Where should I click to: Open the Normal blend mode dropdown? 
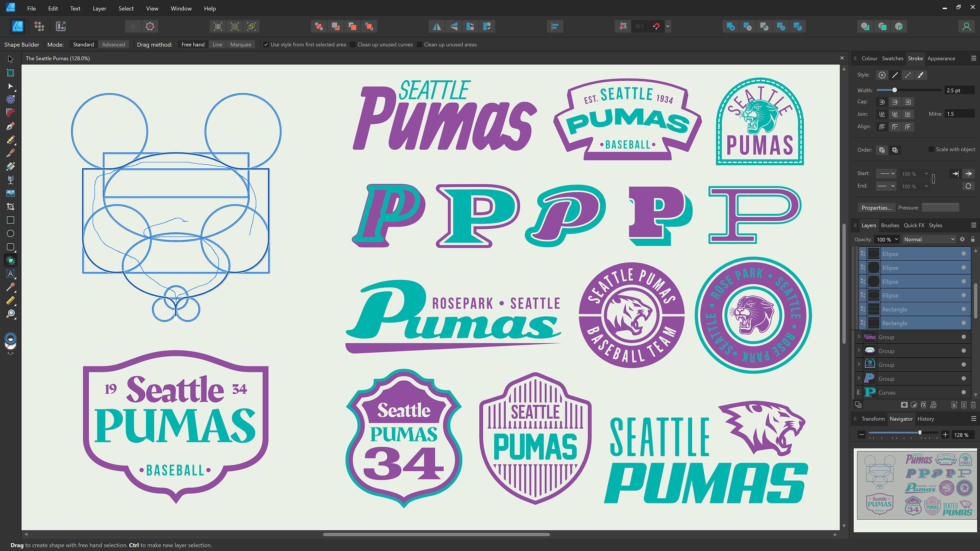(929, 239)
